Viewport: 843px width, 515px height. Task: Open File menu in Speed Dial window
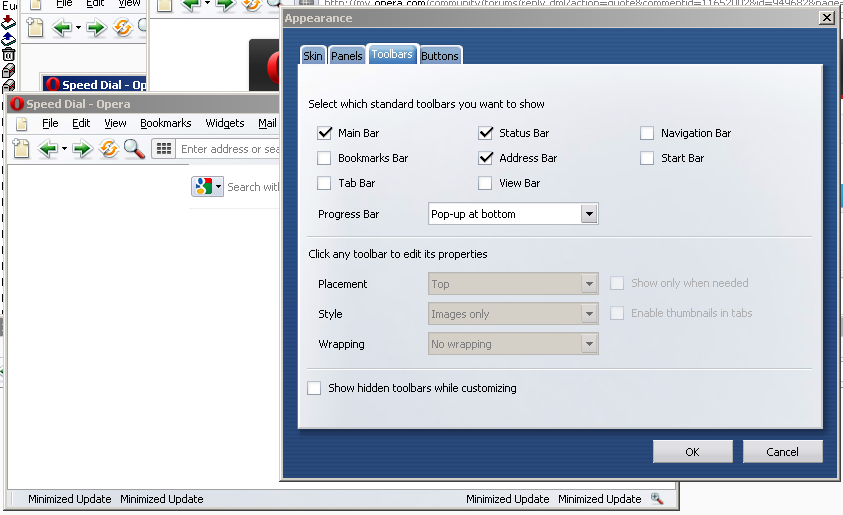(x=50, y=123)
